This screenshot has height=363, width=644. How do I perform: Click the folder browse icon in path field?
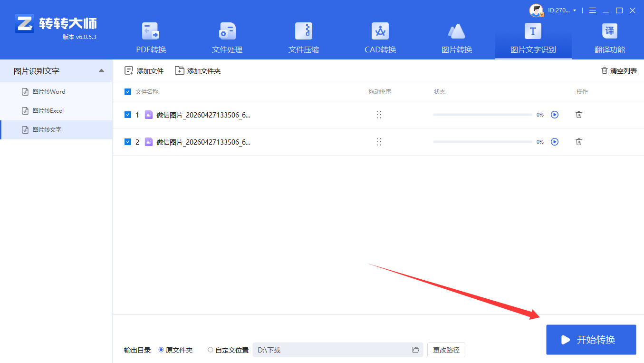(x=416, y=350)
